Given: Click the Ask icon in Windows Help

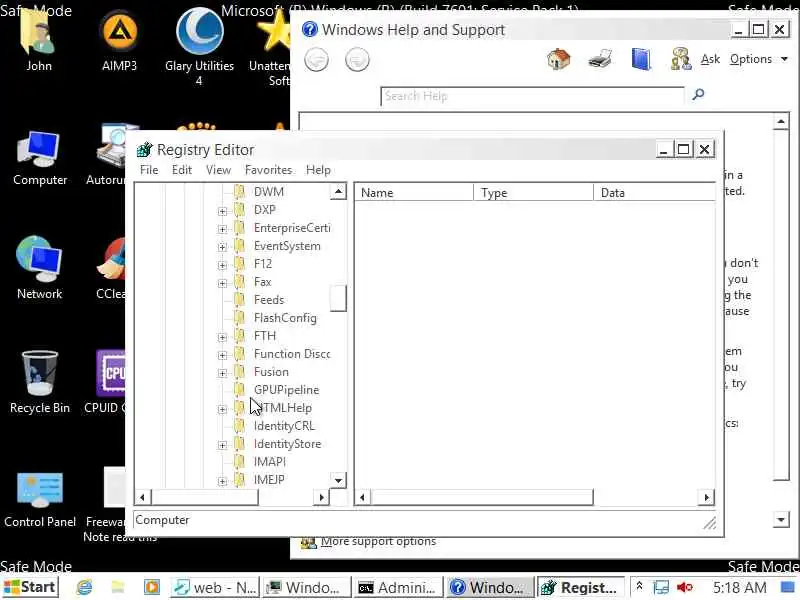Looking at the screenshot, I should (681, 59).
